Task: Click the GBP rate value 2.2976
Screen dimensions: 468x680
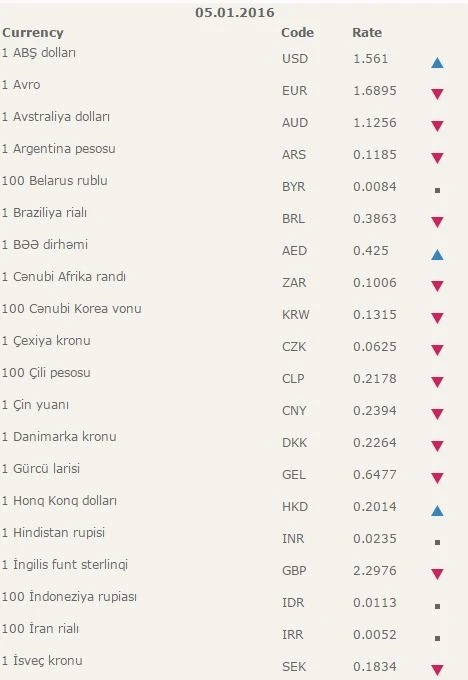Action: coord(375,570)
